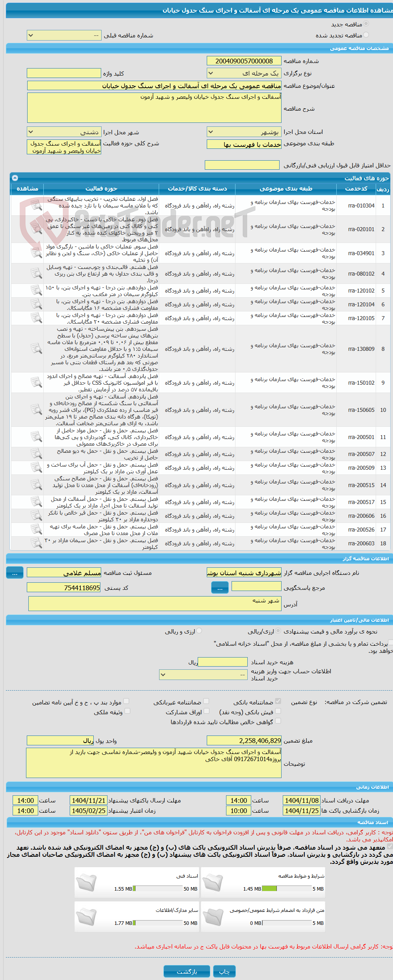Click هزینه خرید اسناد input field
The width and height of the screenshot is (393, 980).
pos(222,662)
